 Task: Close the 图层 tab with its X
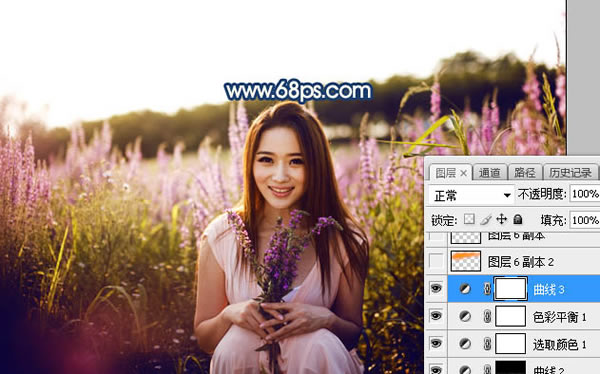click(x=463, y=173)
